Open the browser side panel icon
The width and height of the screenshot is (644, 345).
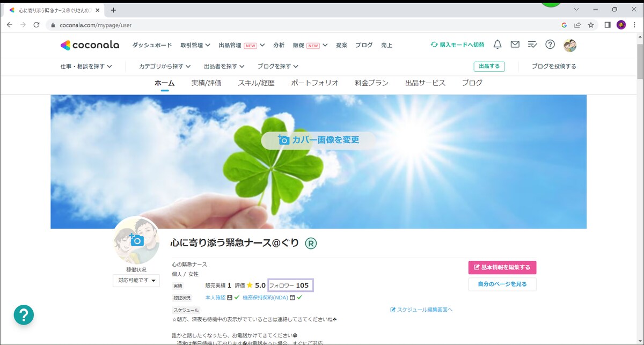608,25
